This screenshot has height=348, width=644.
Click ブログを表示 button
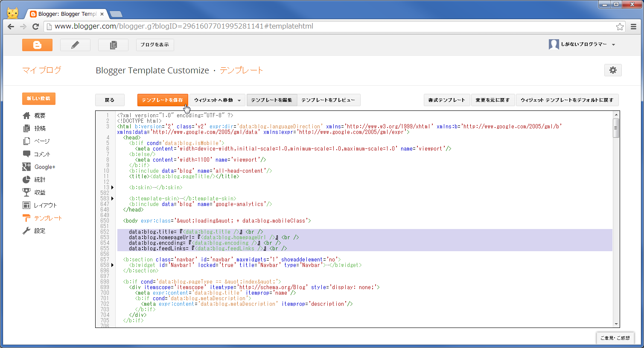155,45
